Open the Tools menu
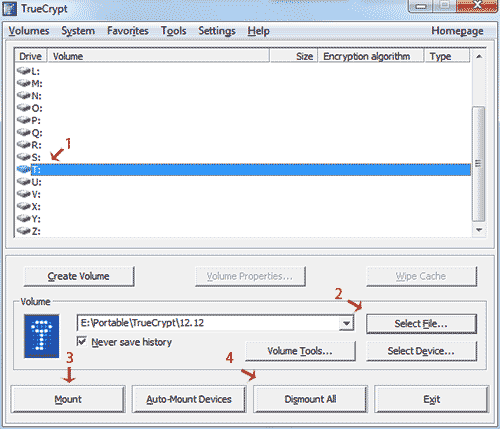The width and height of the screenshot is (500, 429). pyautogui.click(x=173, y=31)
